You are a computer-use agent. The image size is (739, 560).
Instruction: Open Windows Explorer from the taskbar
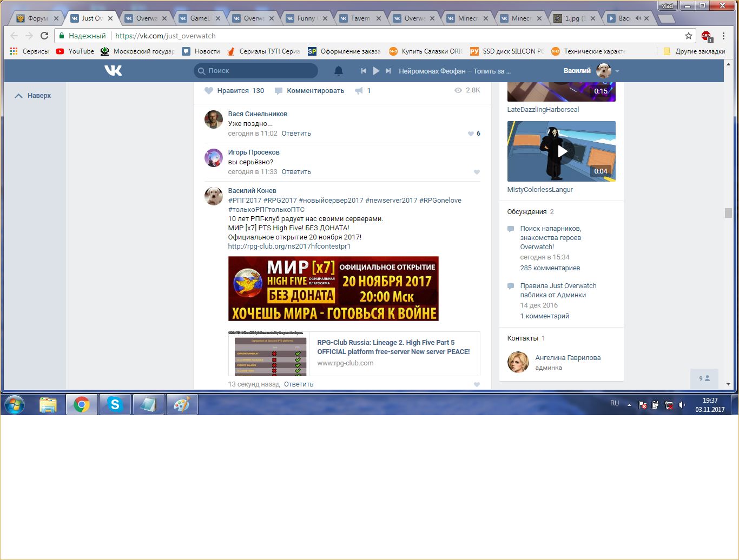[x=48, y=404]
